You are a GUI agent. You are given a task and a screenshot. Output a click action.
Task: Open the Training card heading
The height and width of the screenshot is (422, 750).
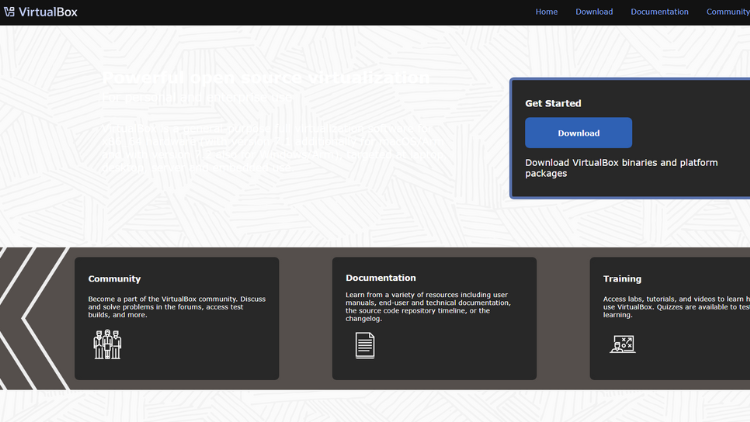point(622,279)
